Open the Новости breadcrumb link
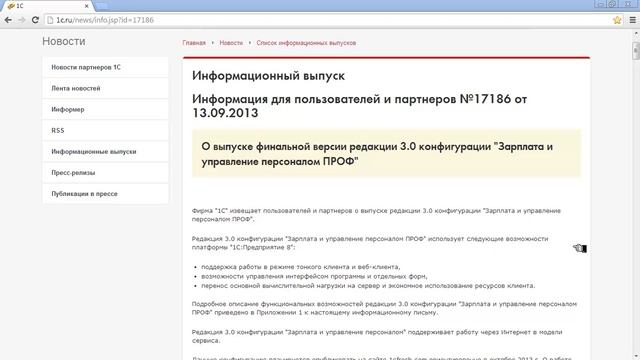The height and width of the screenshot is (360, 640). [x=231, y=43]
